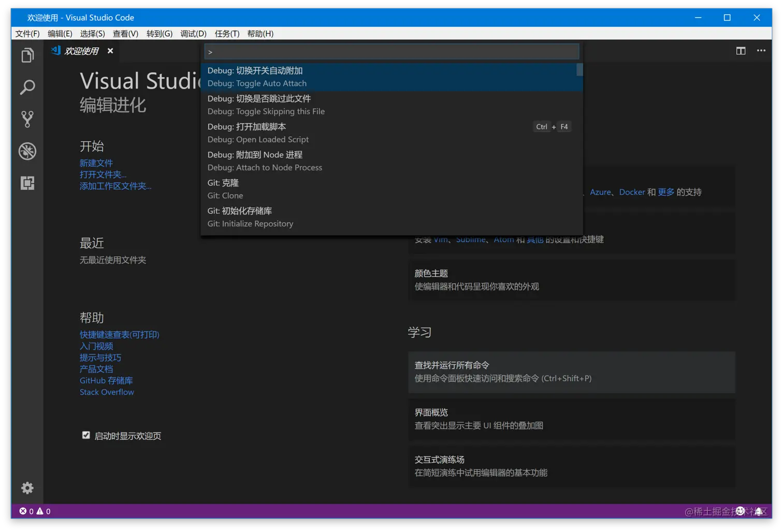783x532 pixels.
Task: Click the command list scrollbar thumb
Action: click(x=579, y=69)
